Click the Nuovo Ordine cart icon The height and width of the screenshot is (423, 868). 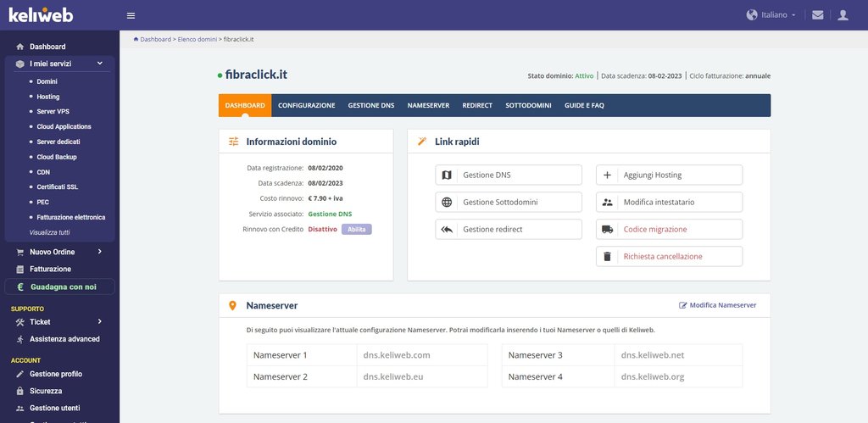(20, 252)
